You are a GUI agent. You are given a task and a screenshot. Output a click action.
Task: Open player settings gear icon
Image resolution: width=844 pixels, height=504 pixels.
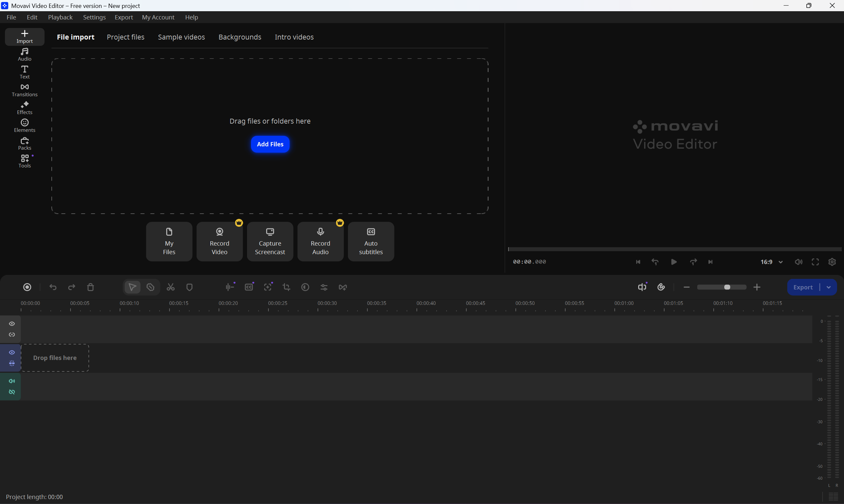click(832, 262)
